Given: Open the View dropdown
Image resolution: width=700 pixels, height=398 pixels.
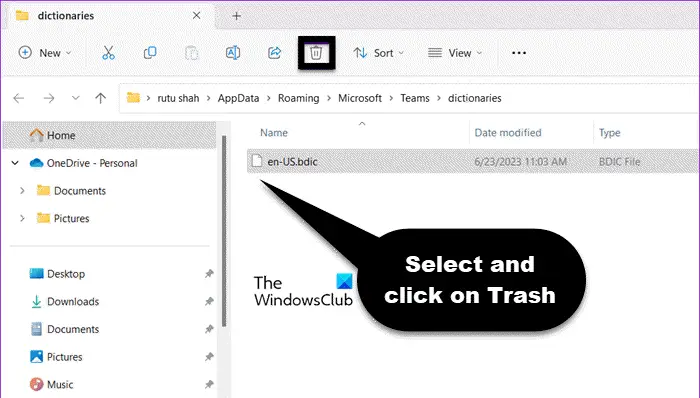Looking at the screenshot, I should pos(455,53).
